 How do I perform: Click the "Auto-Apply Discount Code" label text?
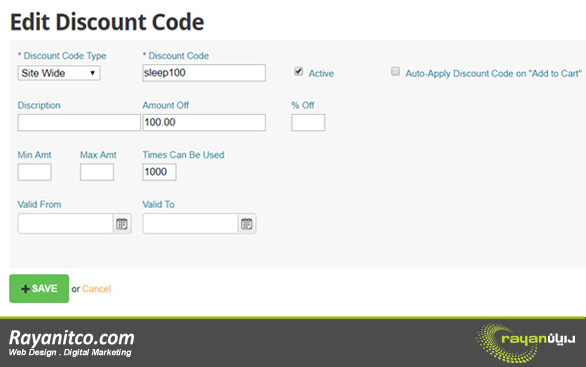(x=493, y=74)
